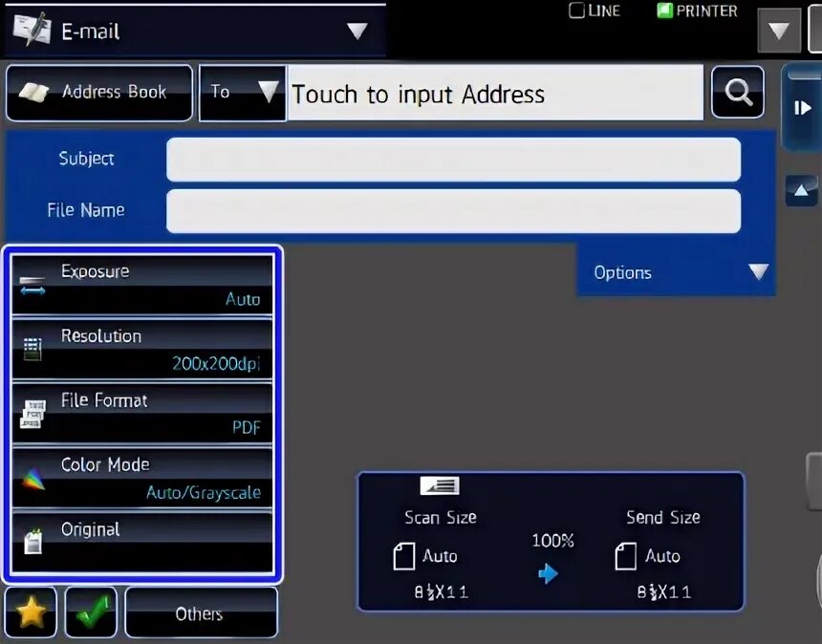Click the PRINTER status indicator
This screenshot has width=822, height=644.
pyautogui.click(x=695, y=11)
